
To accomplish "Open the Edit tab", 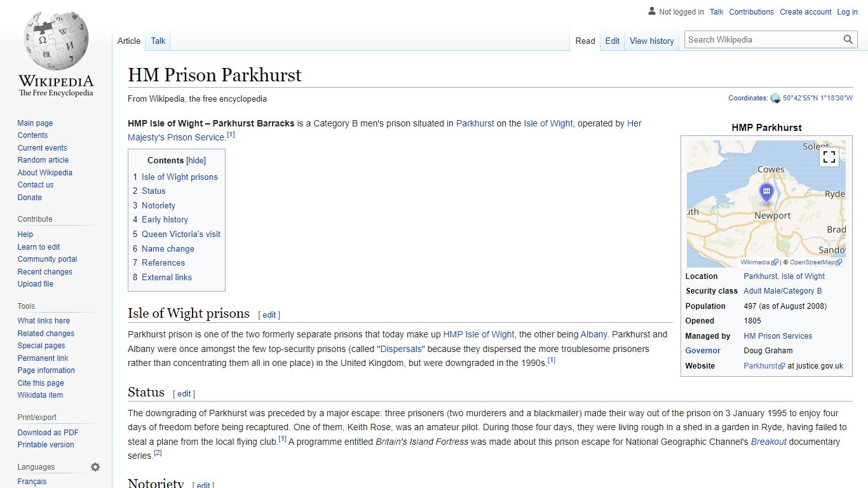I will pyautogui.click(x=613, y=41).
